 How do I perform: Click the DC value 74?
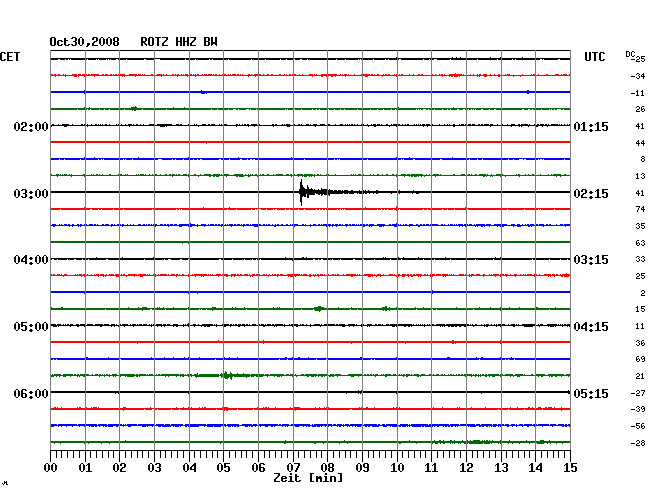(640, 209)
